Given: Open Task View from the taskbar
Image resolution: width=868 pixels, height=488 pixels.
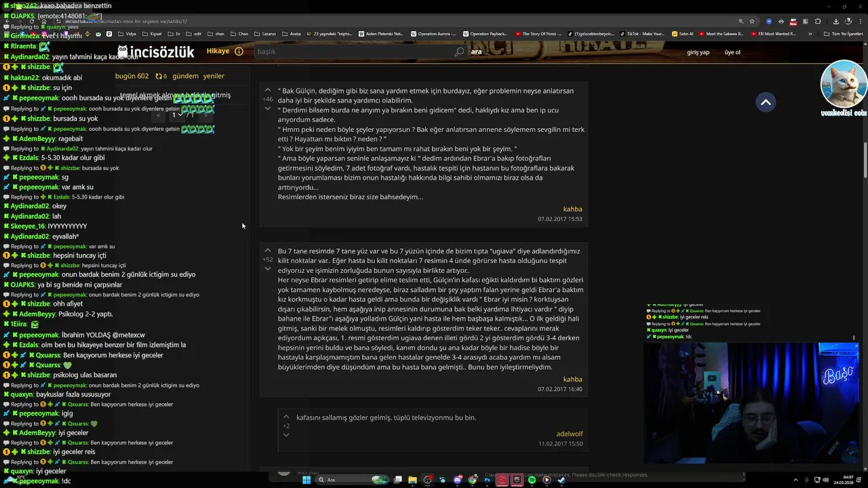Looking at the screenshot, I should 398,480.
